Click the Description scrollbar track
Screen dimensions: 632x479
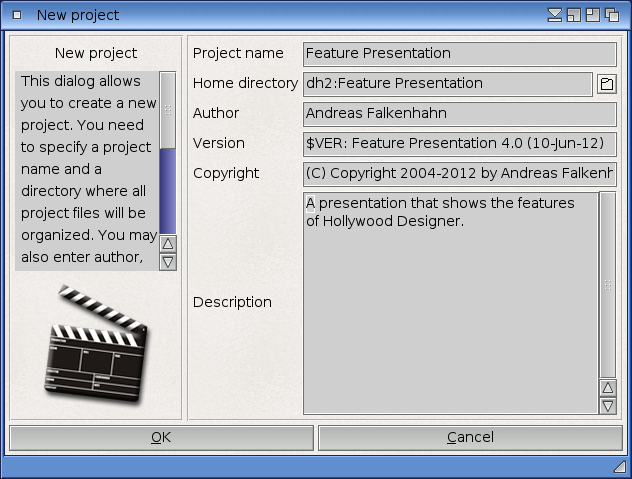pyautogui.click(x=607, y=285)
